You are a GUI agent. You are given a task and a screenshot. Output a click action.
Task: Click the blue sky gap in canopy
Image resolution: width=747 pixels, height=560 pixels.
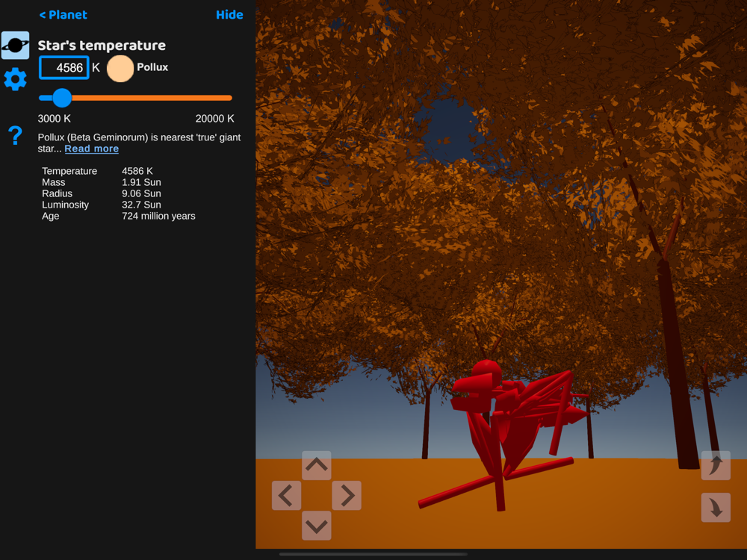click(x=447, y=128)
